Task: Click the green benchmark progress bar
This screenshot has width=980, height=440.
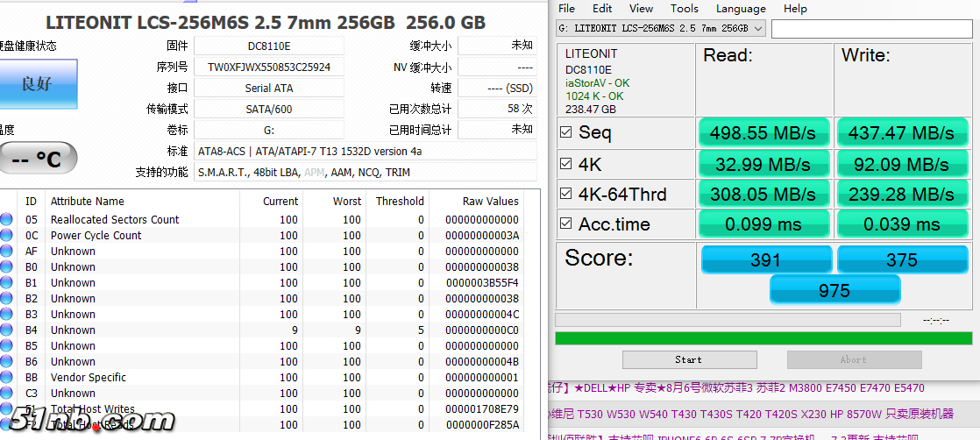Action: coord(763,338)
